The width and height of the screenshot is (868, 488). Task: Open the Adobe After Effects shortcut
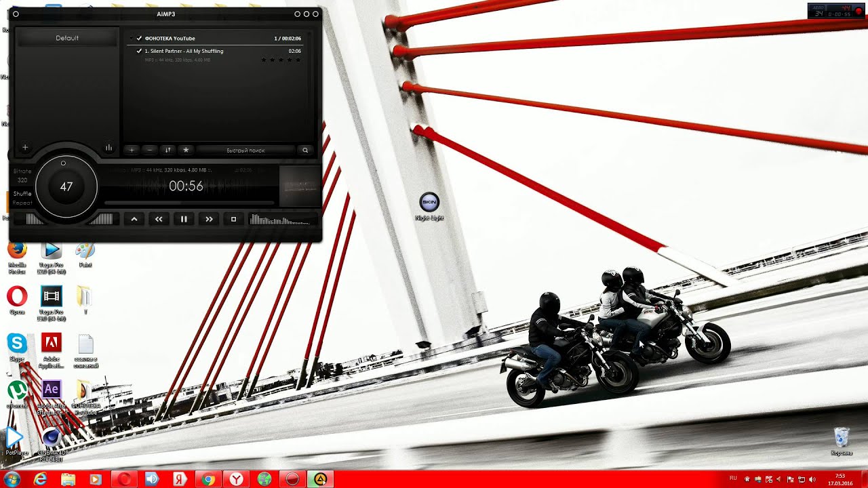click(x=52, y=396)
